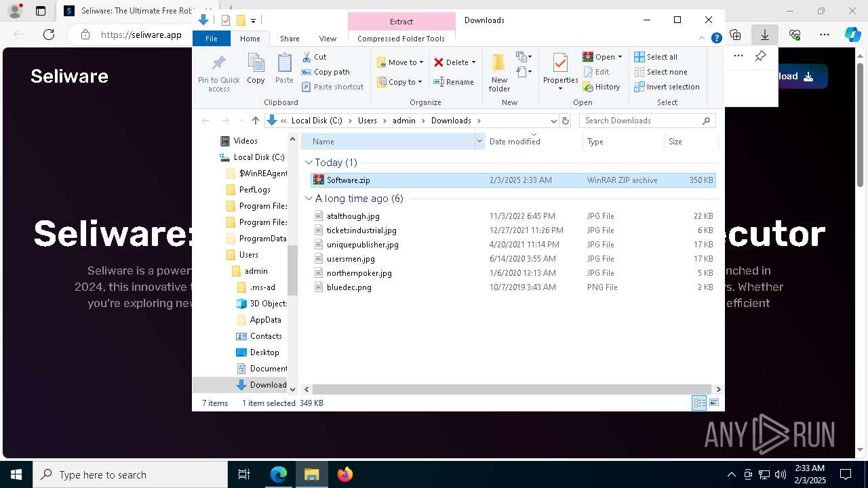Open Compressed Folder Tools tab

(401, 39)
